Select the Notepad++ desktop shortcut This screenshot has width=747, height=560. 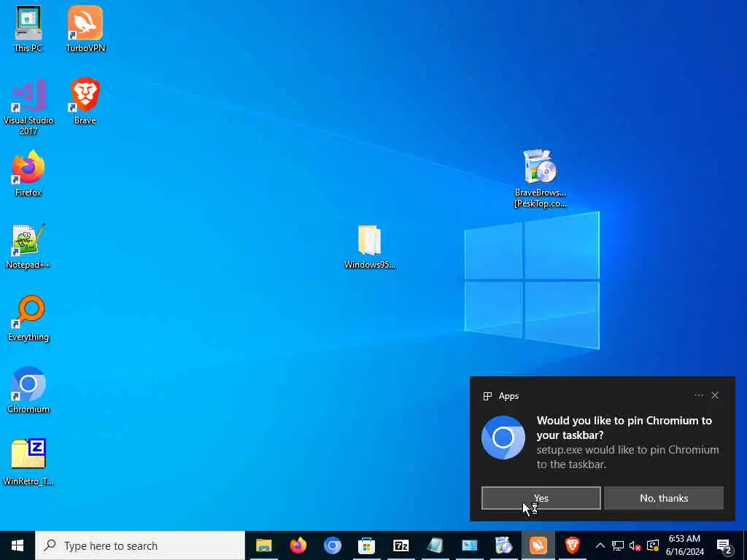pos(28,246)
